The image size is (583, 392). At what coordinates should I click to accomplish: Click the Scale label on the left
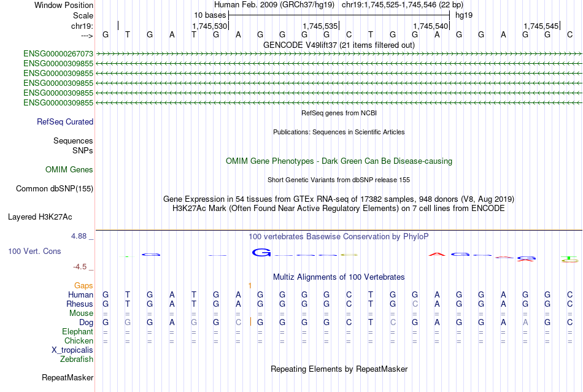(83, 15)
